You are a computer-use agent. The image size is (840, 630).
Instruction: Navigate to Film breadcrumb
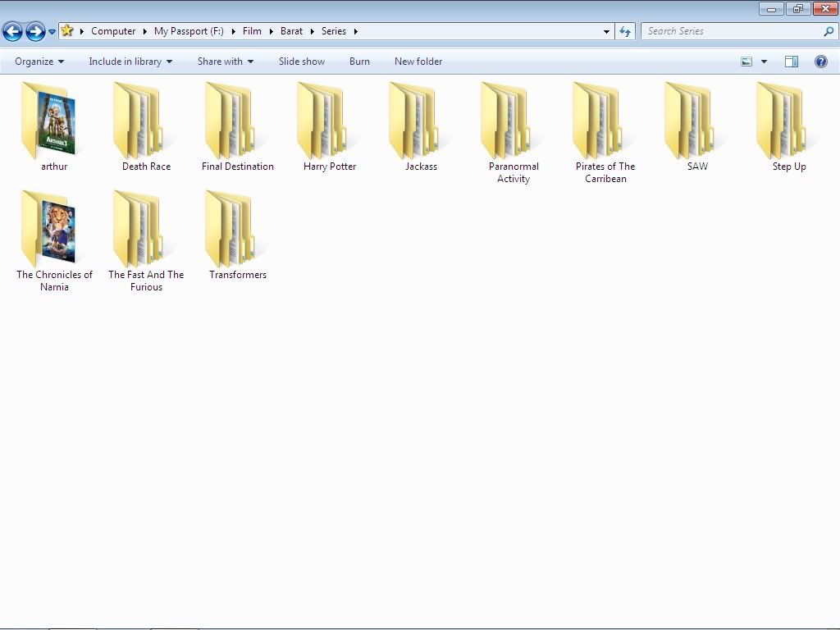[252, 31]
